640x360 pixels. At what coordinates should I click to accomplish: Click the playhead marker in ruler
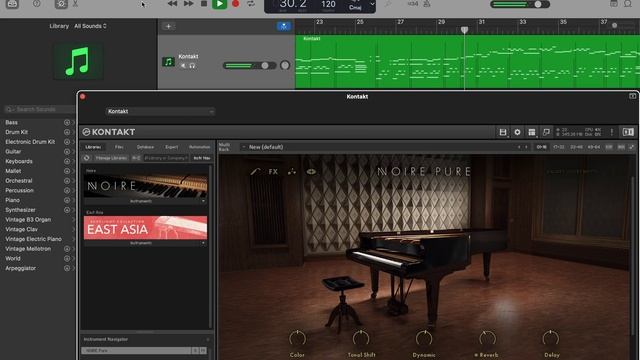click(x=464, y=30)
